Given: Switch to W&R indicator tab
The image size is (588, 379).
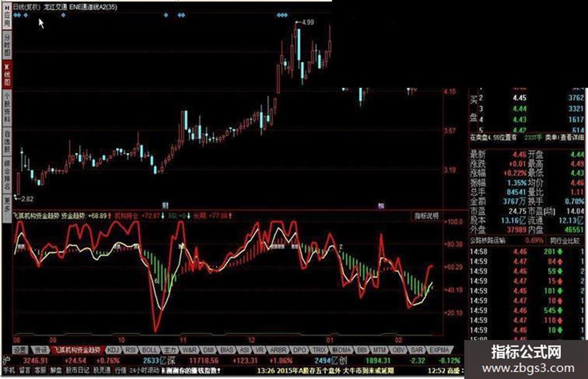Looking at the screenshot, I should pos(189,350).
